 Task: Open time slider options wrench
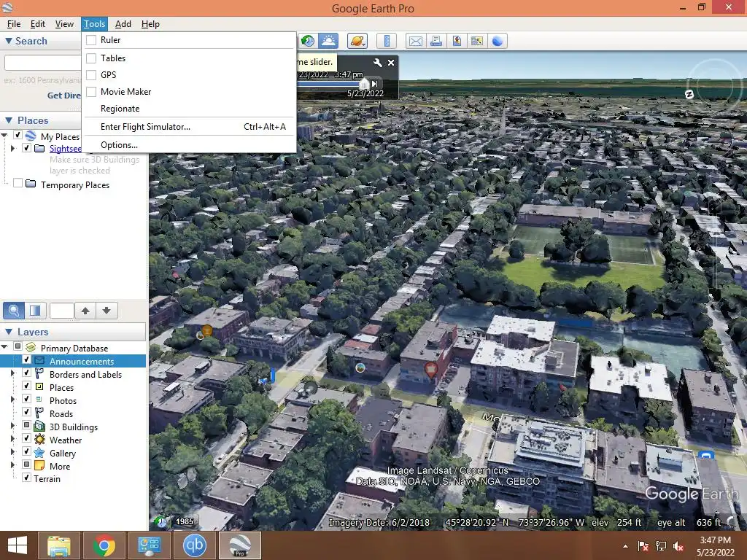[377, 63]
